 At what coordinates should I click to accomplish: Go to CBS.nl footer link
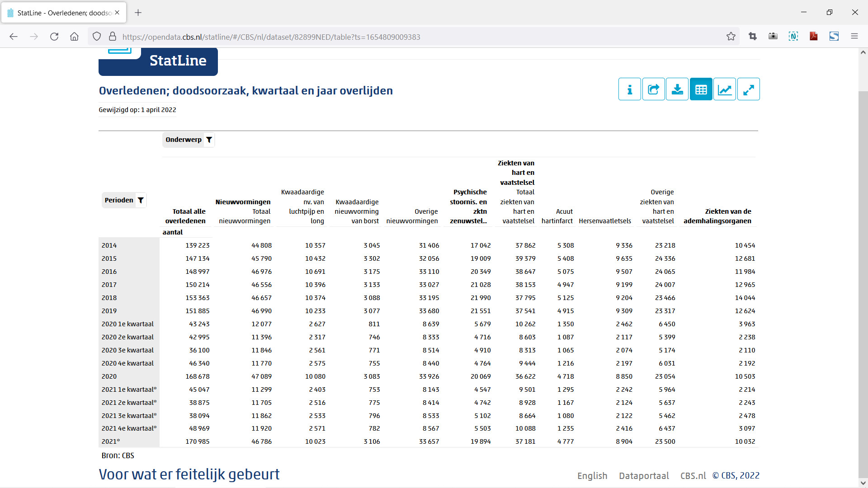click(693, 476)
